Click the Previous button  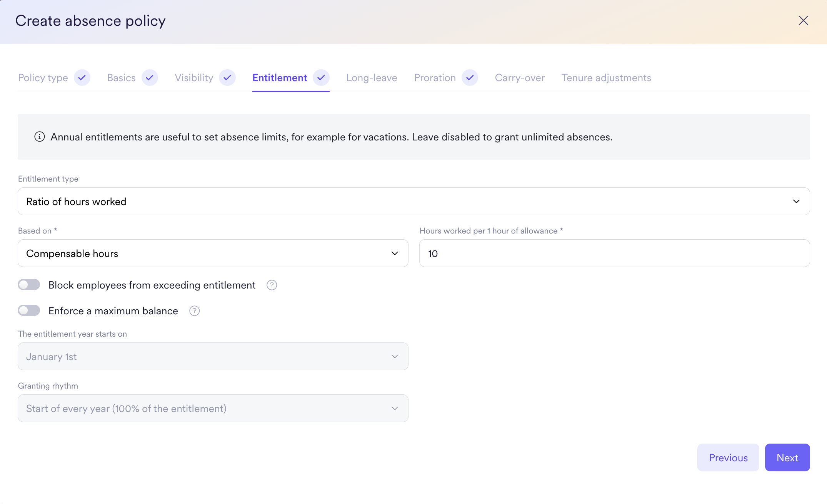tap(728, 457)
